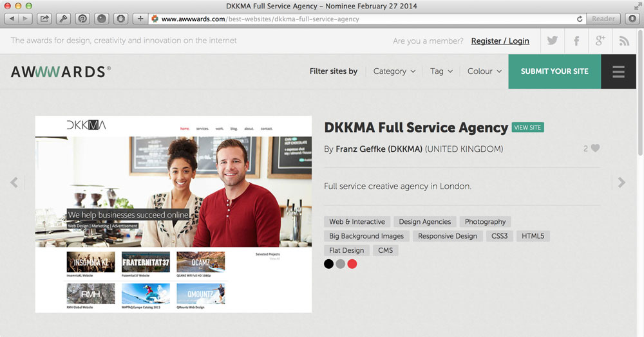Viewport: 644px width, 337px height.
Task: Open the hamburger menu icon
Action: (618, 72)
